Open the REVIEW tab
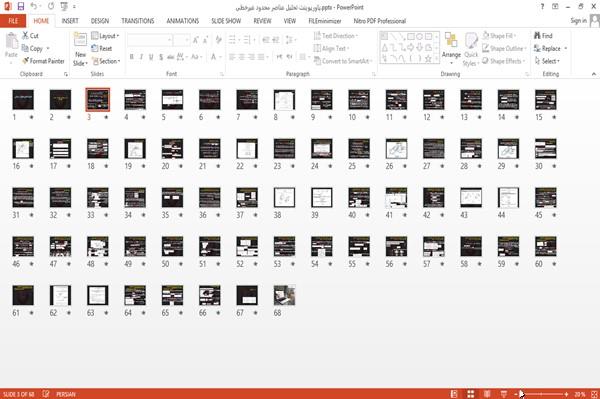This screenshot has width=600, height=399. coord(262,21)
